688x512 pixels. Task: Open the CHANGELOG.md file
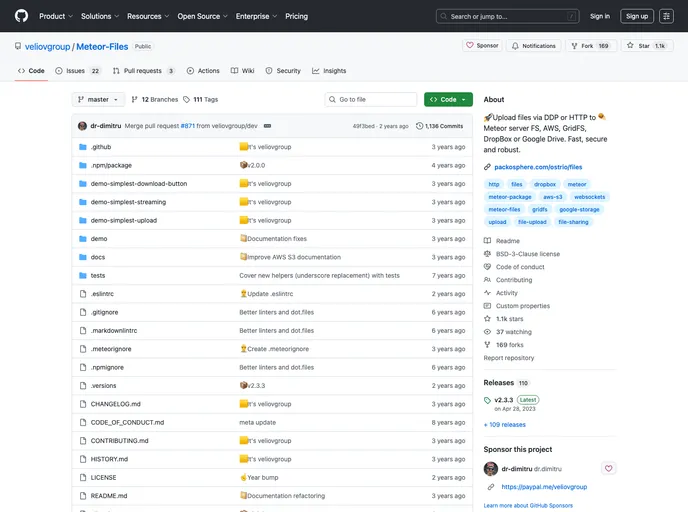click(x=115, y=404)
